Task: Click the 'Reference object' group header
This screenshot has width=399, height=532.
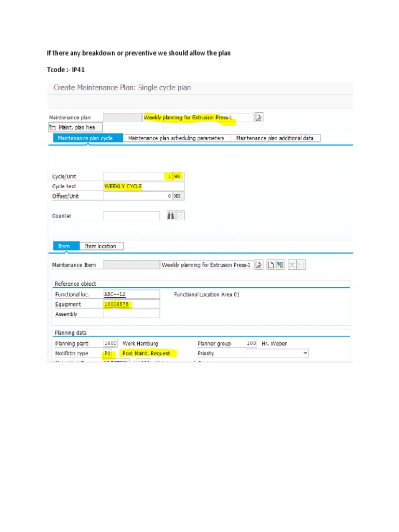Action: point(75,284)
